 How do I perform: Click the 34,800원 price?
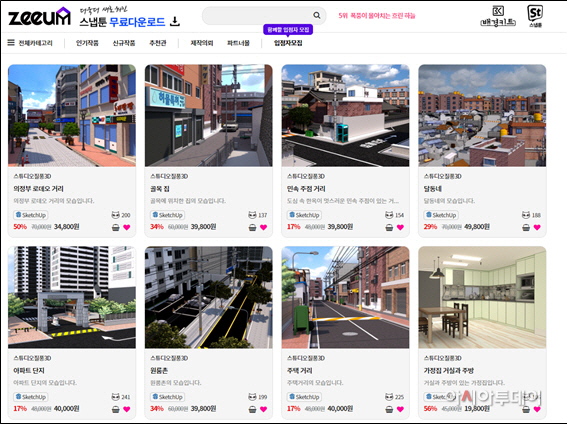pos(67,227)
